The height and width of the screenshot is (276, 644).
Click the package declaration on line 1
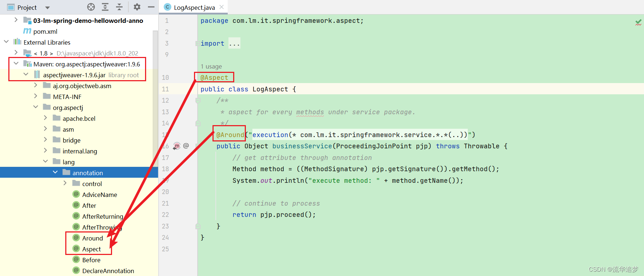pyautogui.click(x=282, y=21)
